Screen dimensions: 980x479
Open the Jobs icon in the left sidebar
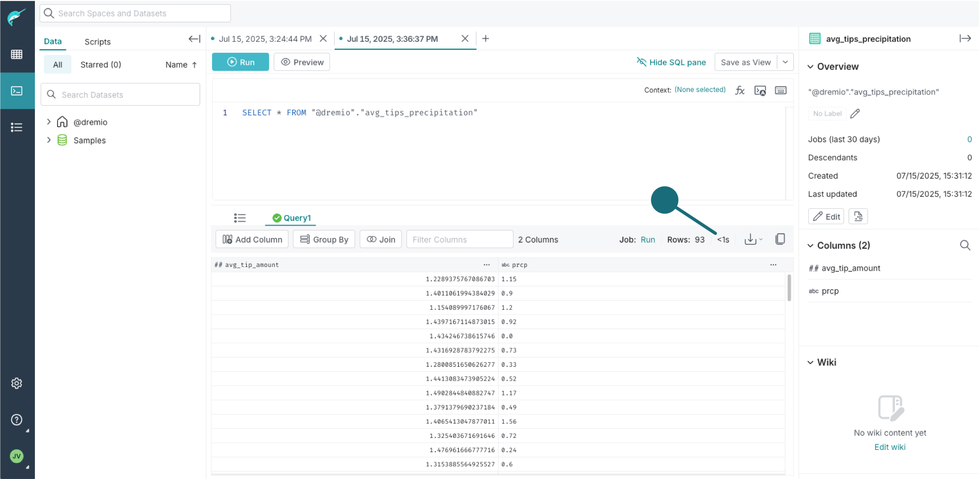pyautogui.click(x=17, y=127)
